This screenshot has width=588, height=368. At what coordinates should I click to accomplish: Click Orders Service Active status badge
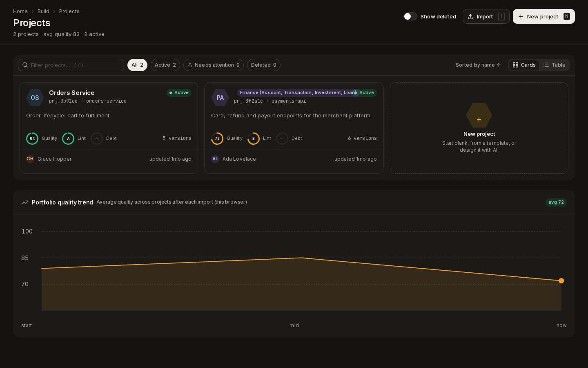tap(179, 93)
